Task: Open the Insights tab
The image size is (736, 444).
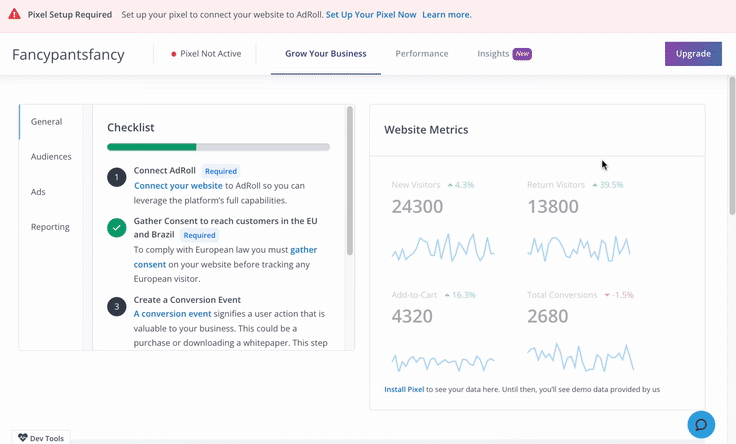Action: click(x=493, y=54)
